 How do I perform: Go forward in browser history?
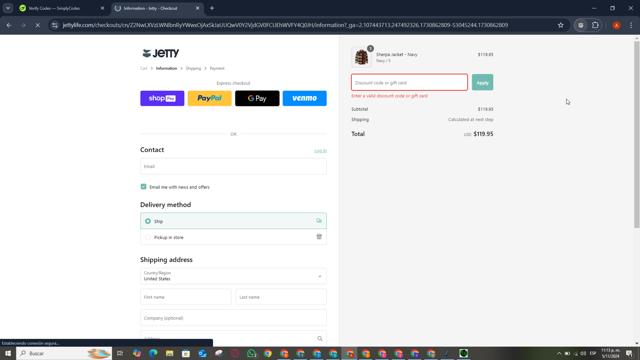click(x=23, y=25)
